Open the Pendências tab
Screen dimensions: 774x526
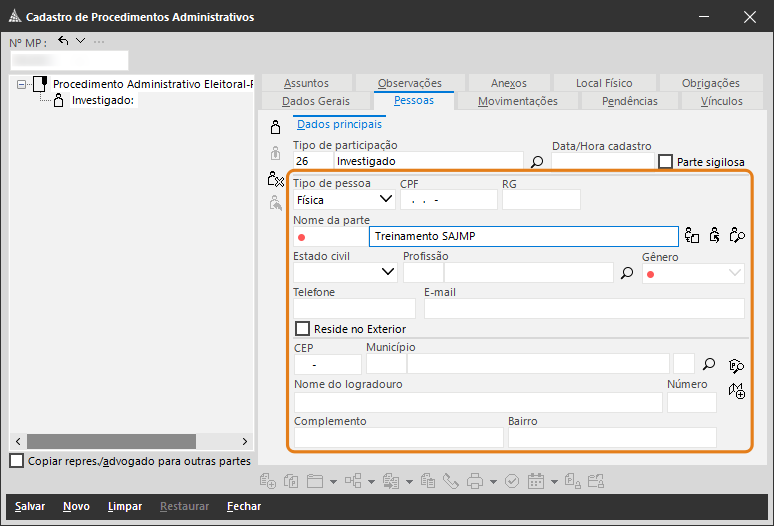pyautogui.click(x=630, y=101)
